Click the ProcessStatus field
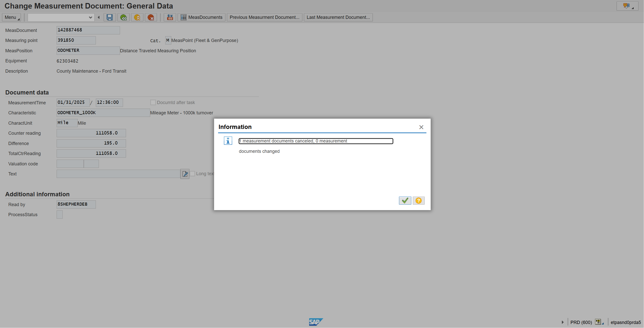This screenshot has width=644, height=328. click(59, 215)
